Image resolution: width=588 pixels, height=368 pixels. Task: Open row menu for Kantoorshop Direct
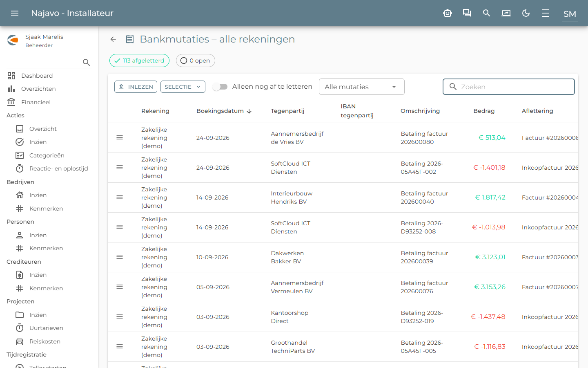[120, 317]
